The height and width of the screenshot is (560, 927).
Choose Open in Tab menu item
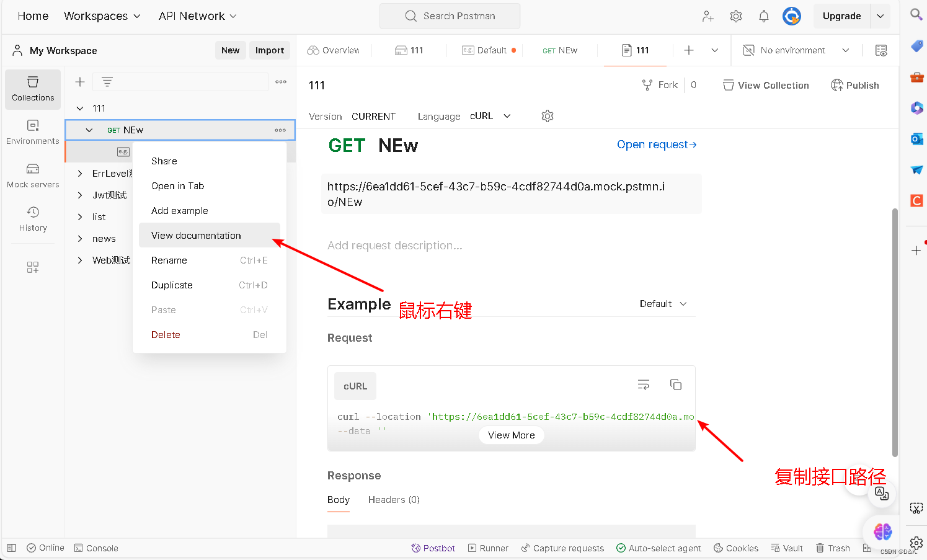210,186
